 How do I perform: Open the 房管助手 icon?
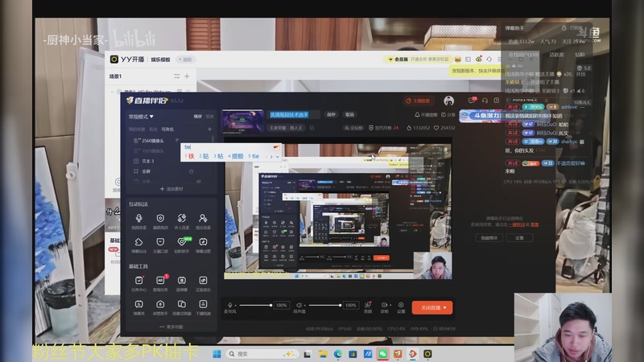(x=160, y=304)
